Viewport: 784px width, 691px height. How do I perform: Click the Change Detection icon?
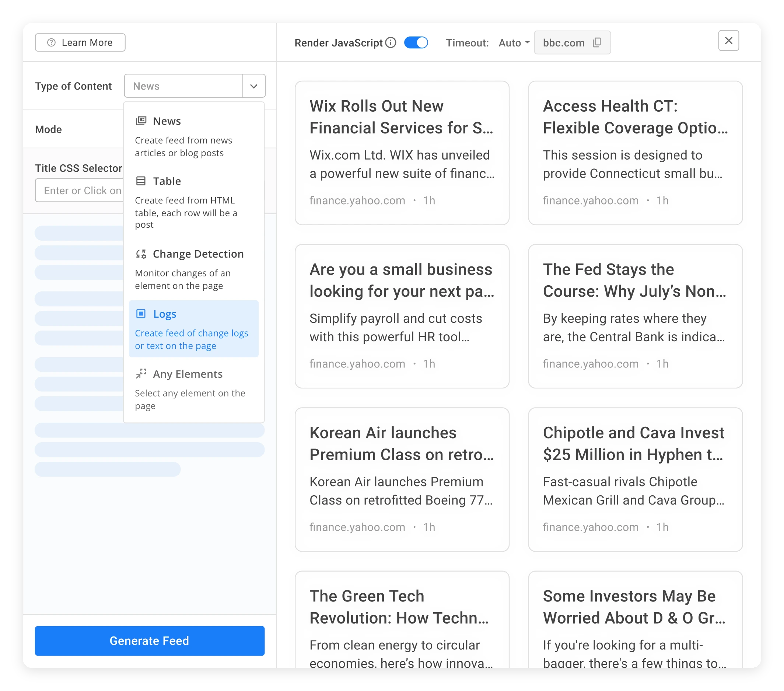tap(141, 254)
